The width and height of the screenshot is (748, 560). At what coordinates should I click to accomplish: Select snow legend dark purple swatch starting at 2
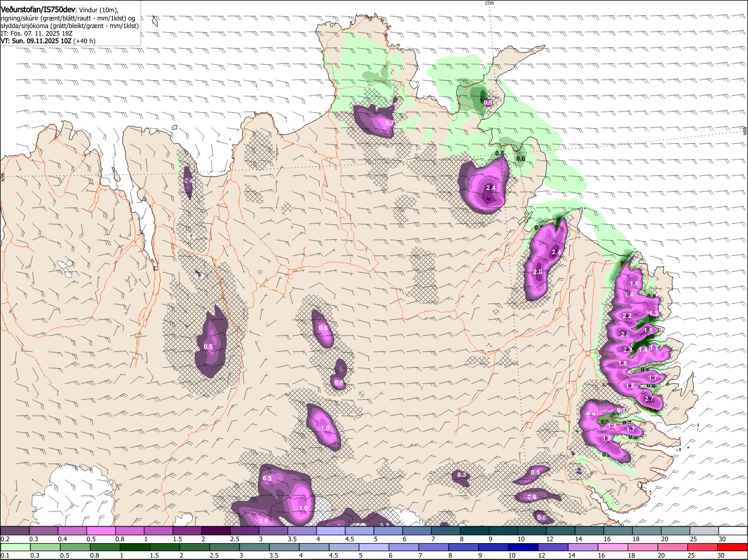tap(215, 530)
